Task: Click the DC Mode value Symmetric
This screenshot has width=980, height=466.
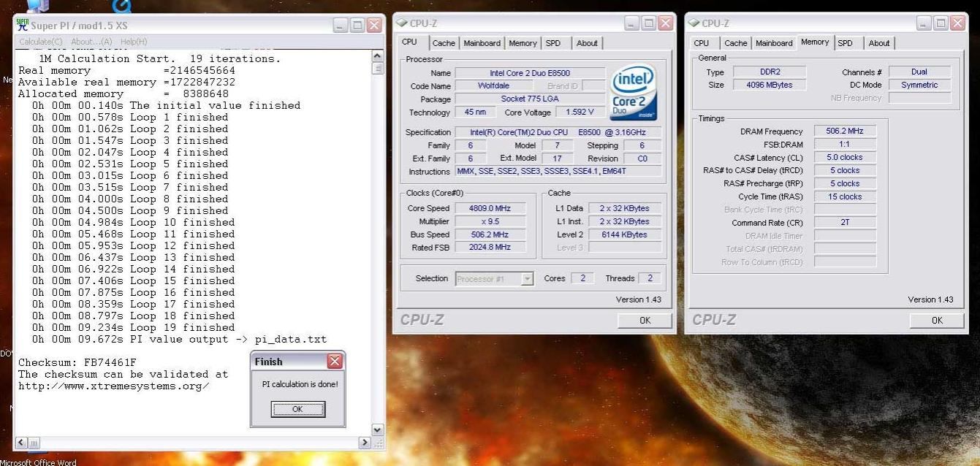Action: tap(919, 85)
